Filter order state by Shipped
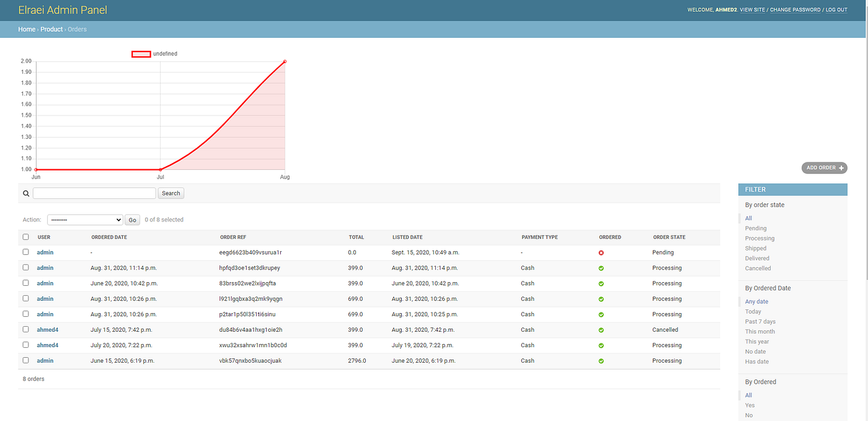 pyautogui.click(x=755, y=249)
